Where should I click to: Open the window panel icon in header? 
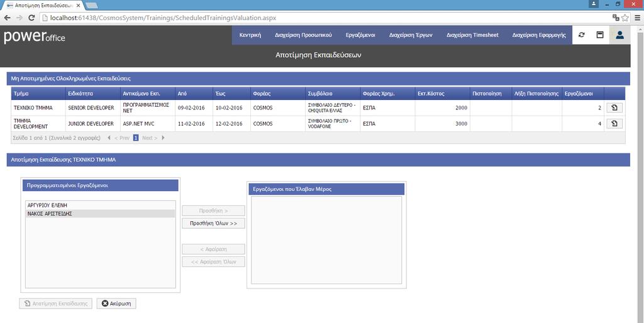(x=600, y=35)
